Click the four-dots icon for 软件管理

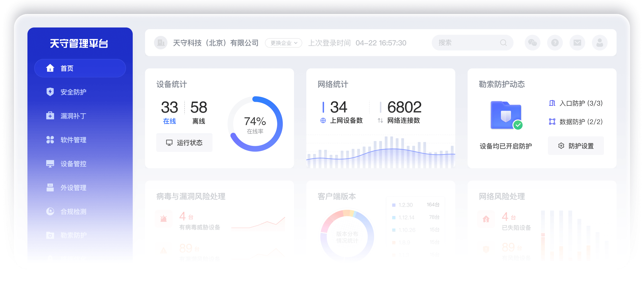click(x=50, y=140)
